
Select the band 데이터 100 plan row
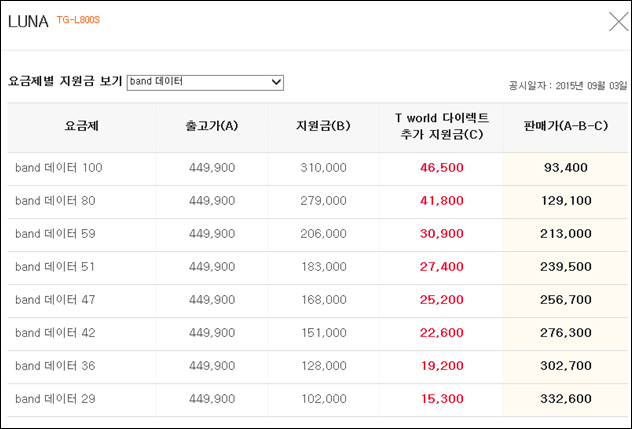317,168
